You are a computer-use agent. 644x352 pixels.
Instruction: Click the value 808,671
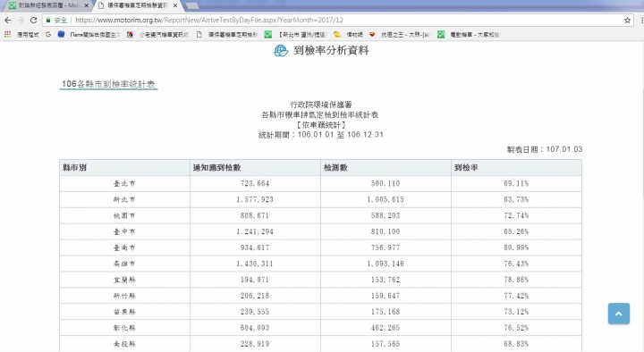click(x=255, y=215)
